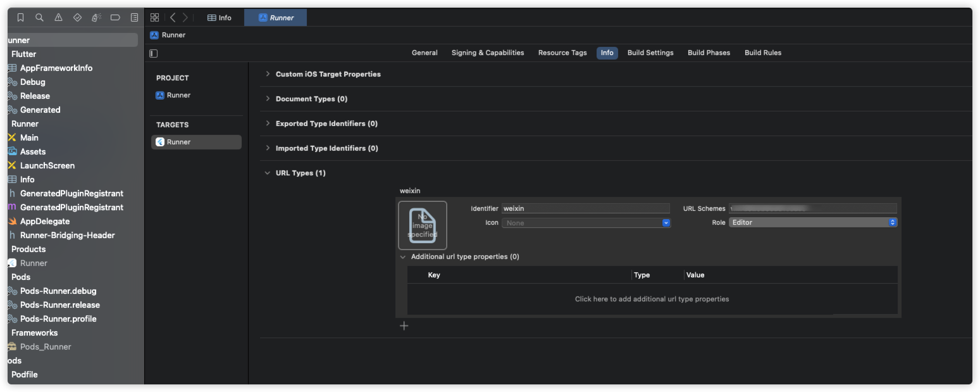Screen dimensions: 980x392
Task: Click to add additional url type properties
Action: pyautogui.click(x=652, y=299)
